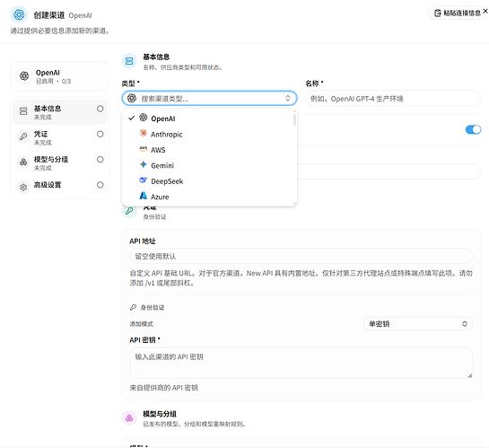The image size is (489, 448).
Task: Click the dropdown list scrollbar thumb
Action: (294, 119)
